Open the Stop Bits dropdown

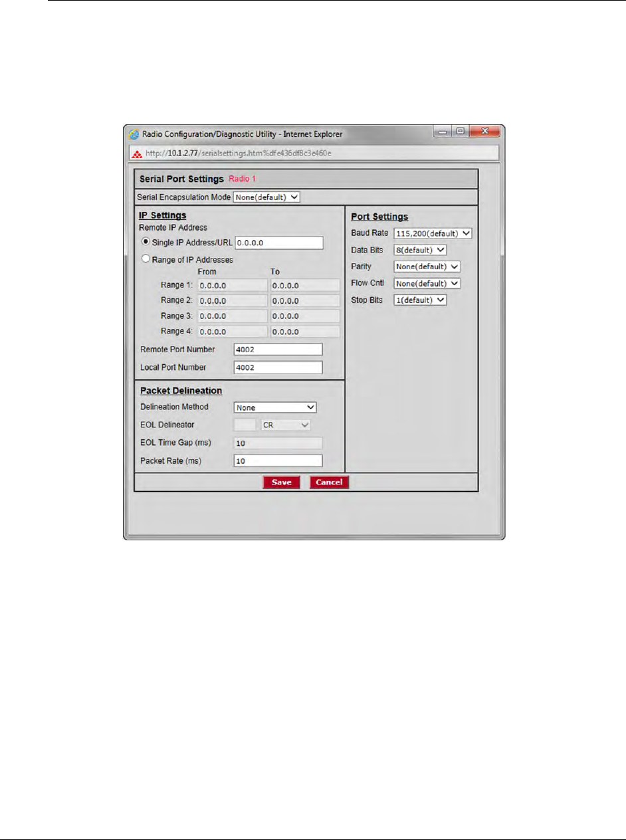(419, 300)
